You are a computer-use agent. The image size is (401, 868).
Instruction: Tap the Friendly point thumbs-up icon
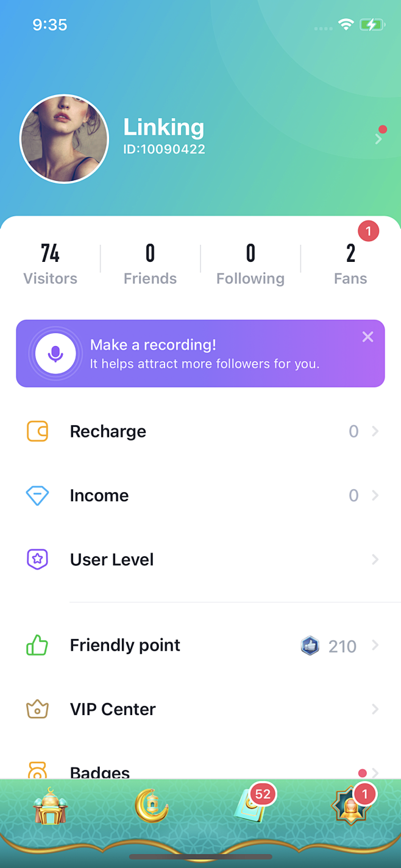pos(37,645)
